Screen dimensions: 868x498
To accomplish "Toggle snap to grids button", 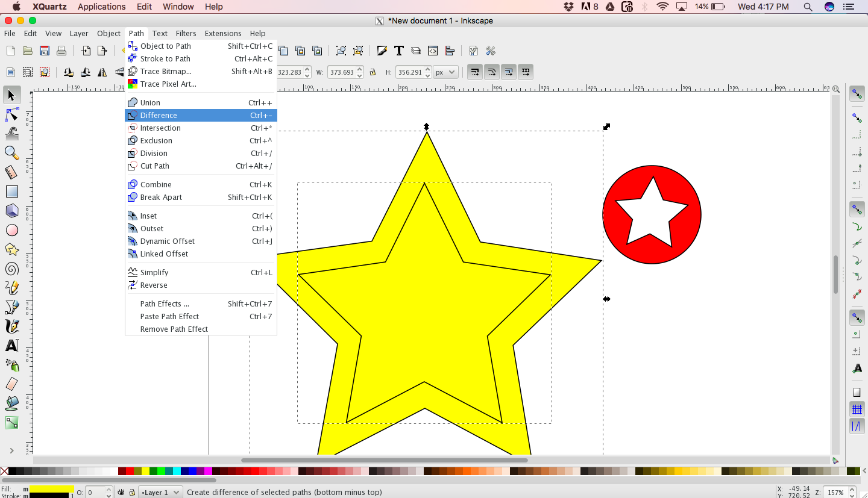I will point(857,409).
